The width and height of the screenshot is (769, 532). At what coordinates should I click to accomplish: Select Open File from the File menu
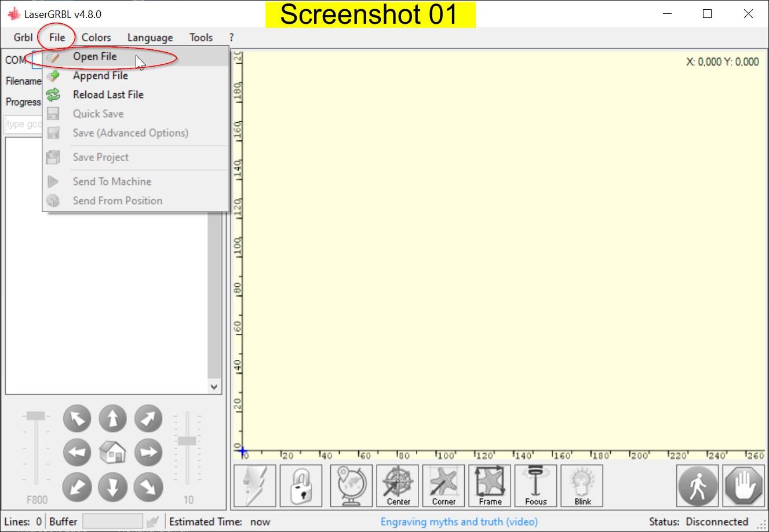tap(94, 56)
